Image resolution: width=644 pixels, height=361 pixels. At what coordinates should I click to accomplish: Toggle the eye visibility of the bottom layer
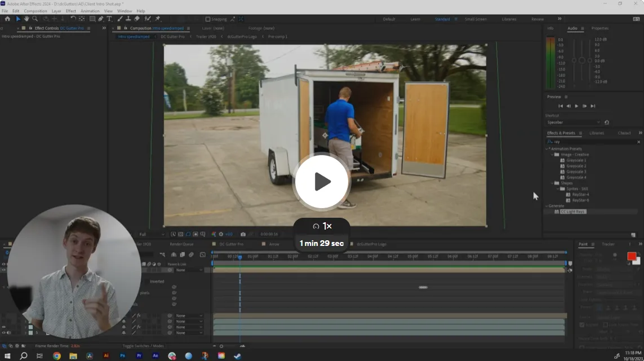[x=4, y=333]
